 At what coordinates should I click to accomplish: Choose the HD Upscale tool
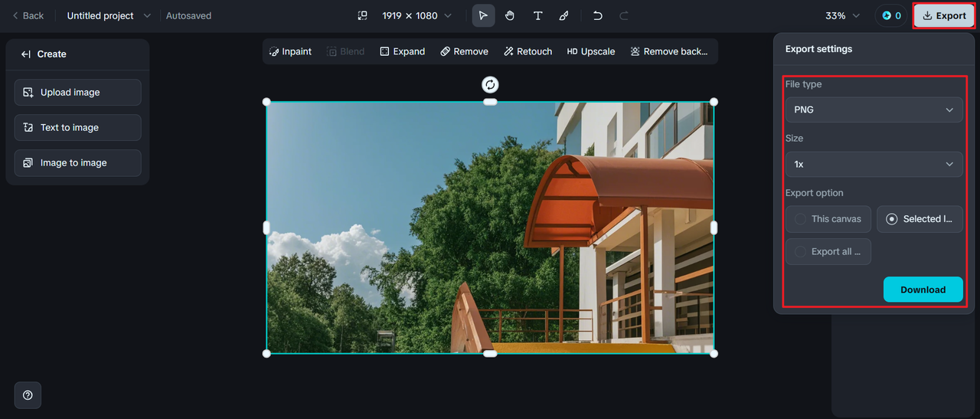591,51
